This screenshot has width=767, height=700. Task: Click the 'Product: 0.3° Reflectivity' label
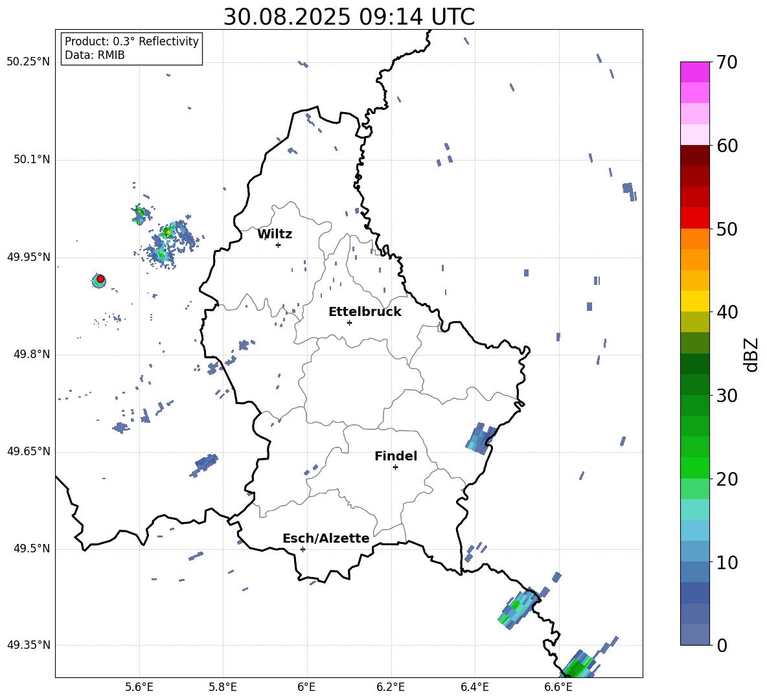pos(132,41)
